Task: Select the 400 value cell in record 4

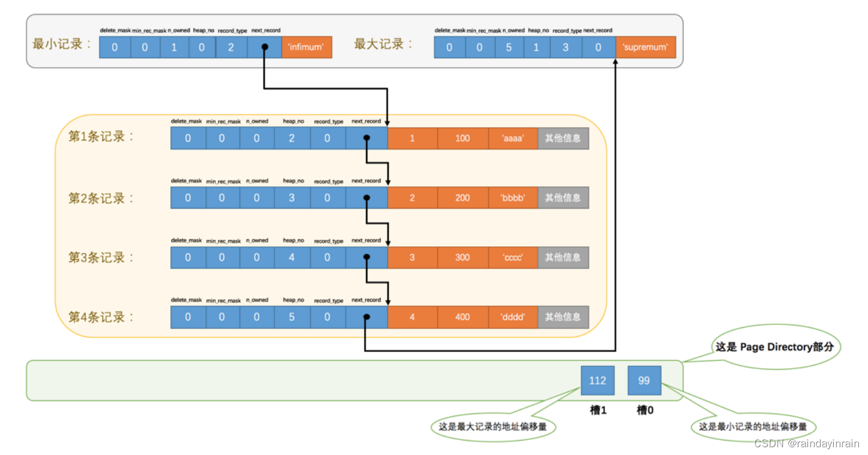Action: point(462,317)
